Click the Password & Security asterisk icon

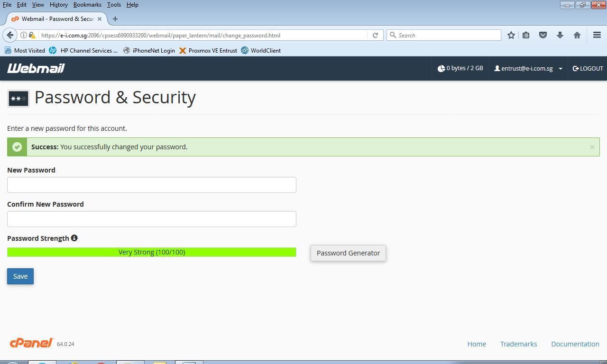18,99
